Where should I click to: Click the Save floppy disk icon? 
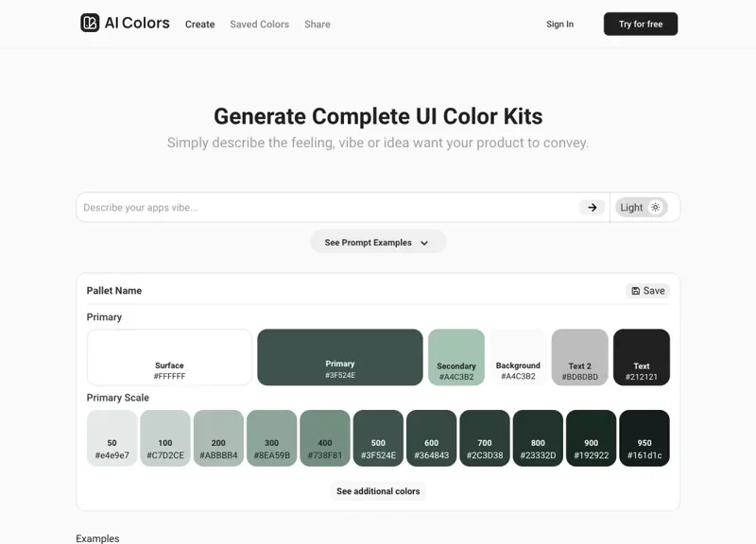636,291
